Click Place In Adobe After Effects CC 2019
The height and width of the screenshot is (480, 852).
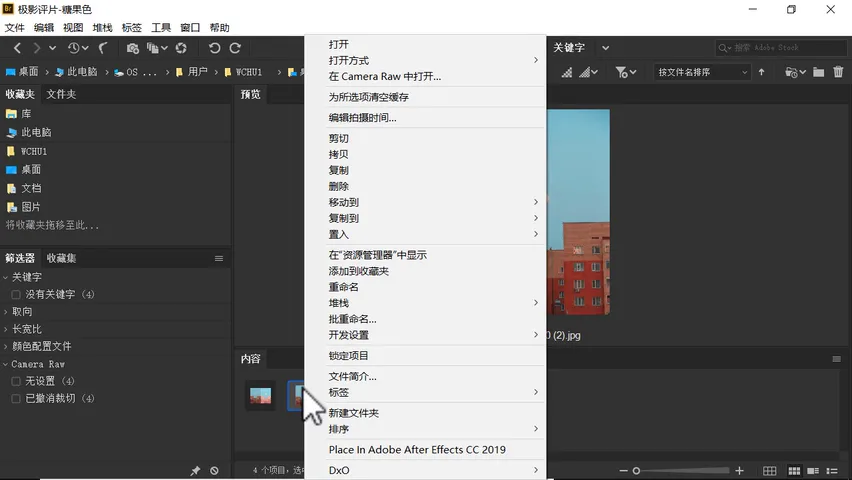(x=417, y=450)
